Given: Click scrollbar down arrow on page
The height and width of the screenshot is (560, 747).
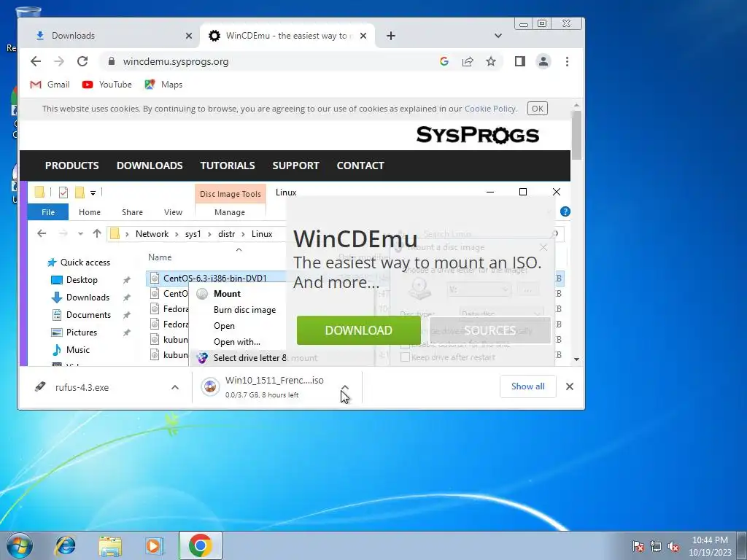Looking at the screenshot, I should 576,359.
